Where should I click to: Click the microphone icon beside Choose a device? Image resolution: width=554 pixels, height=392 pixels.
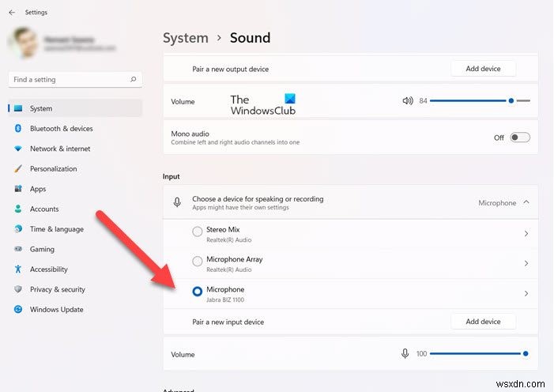(177, 202)
